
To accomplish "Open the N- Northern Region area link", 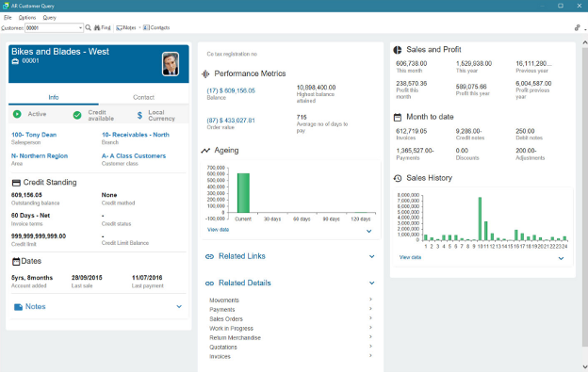I will point(40,156).
